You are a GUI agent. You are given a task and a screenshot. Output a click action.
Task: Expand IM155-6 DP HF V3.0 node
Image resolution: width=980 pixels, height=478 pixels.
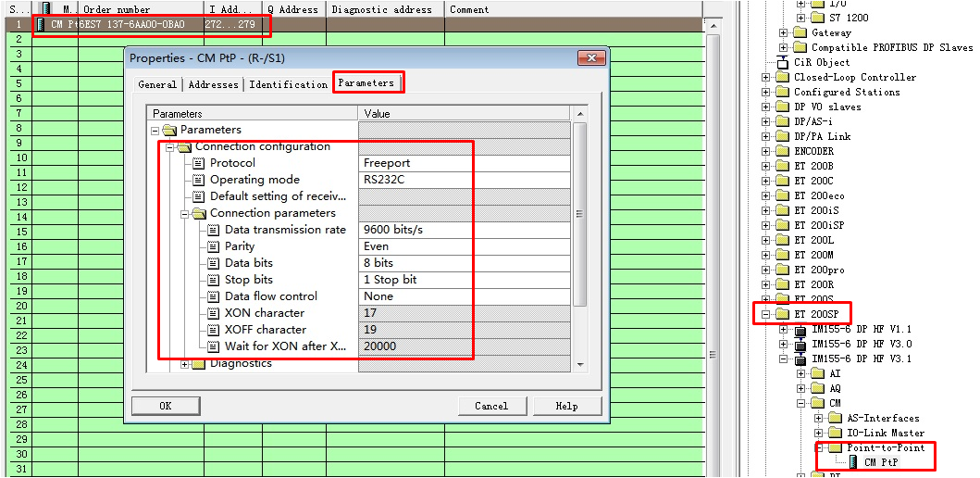783,344
